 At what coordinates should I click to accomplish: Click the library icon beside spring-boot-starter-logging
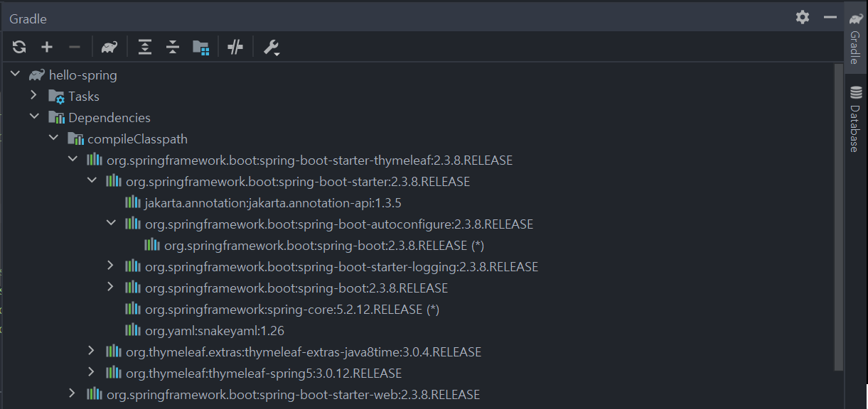click(x=132, y=266)
